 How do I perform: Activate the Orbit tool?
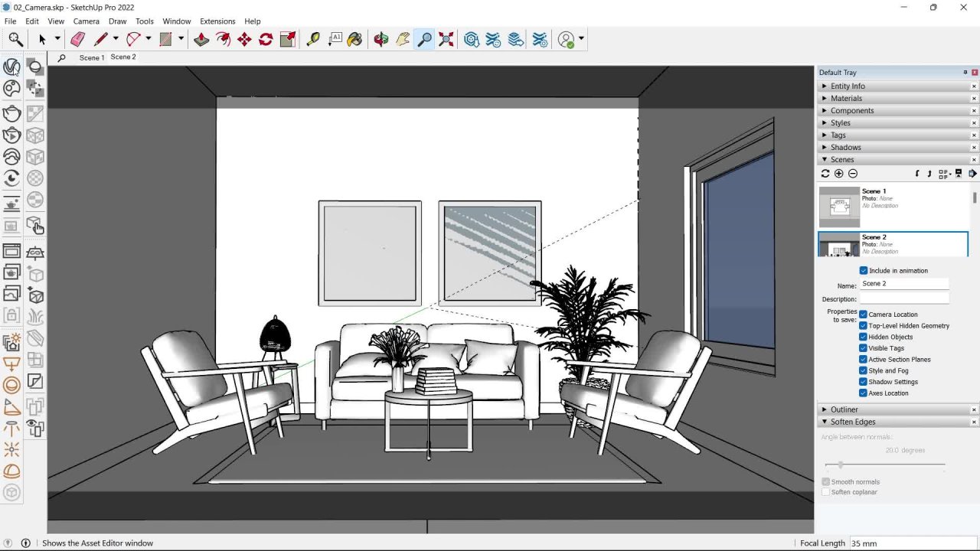coord(381,39)
